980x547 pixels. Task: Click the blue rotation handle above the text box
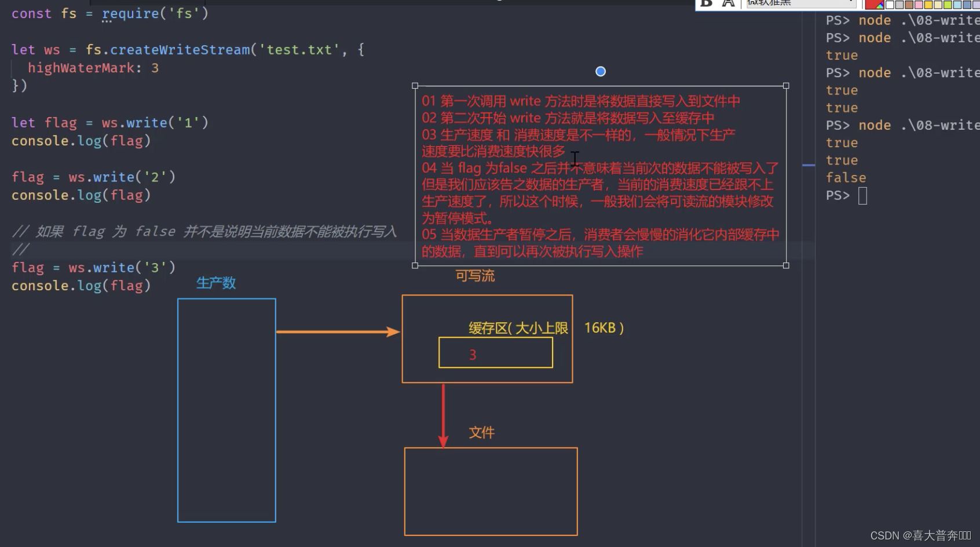click(601, 71)
